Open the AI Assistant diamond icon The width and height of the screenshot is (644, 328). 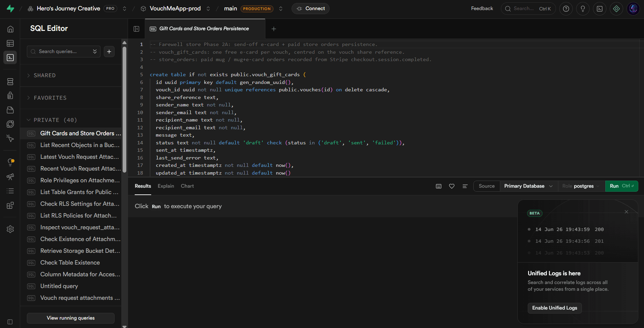(x=616, y=9)
